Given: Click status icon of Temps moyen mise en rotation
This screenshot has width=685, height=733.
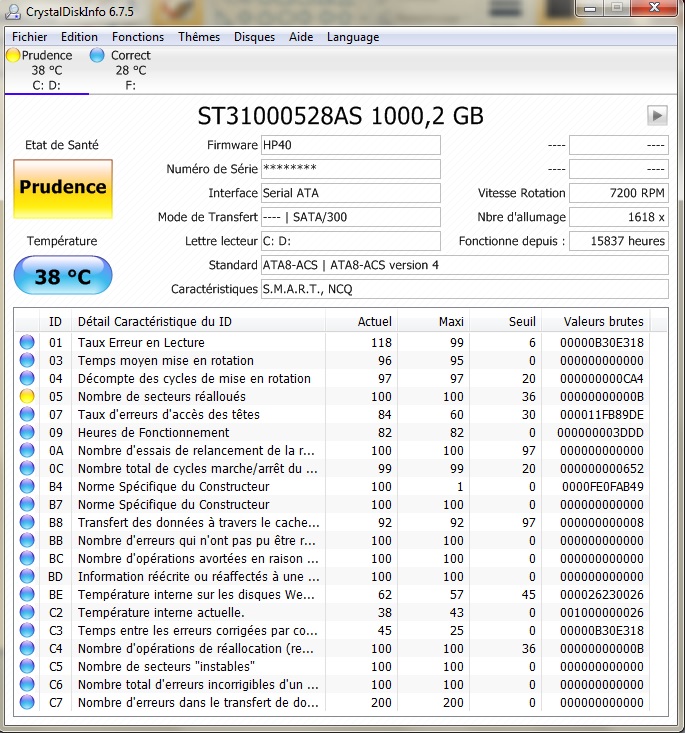Looking at the screenshot, I should pyautogui.click(x=27, y=360).
